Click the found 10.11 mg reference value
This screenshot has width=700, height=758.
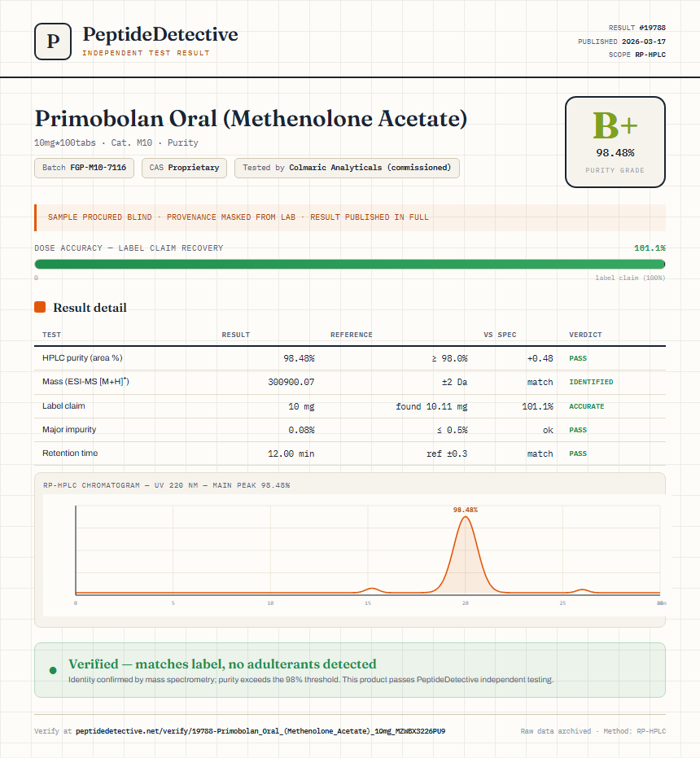tap(431, 406)
